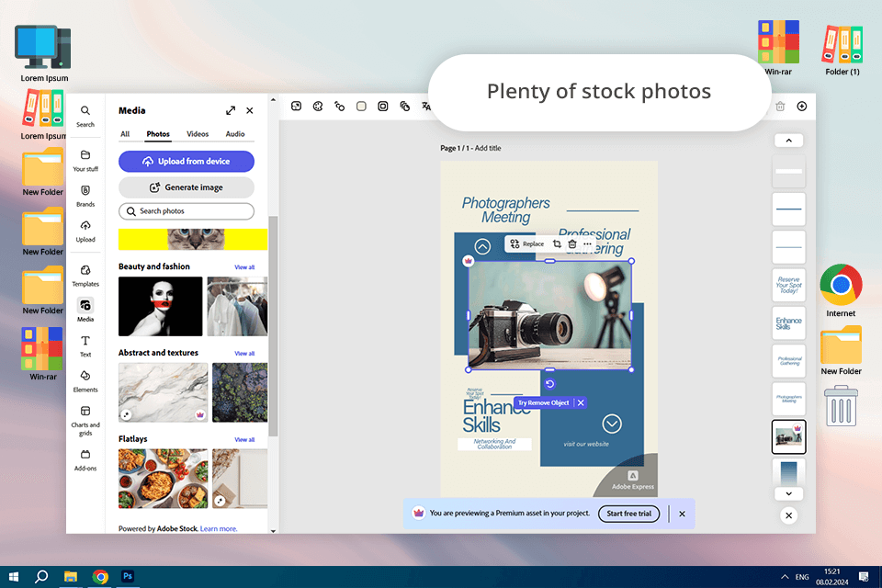Open Photoshop from the taskbar
The image size is (882, 588).
coord(128,576)
